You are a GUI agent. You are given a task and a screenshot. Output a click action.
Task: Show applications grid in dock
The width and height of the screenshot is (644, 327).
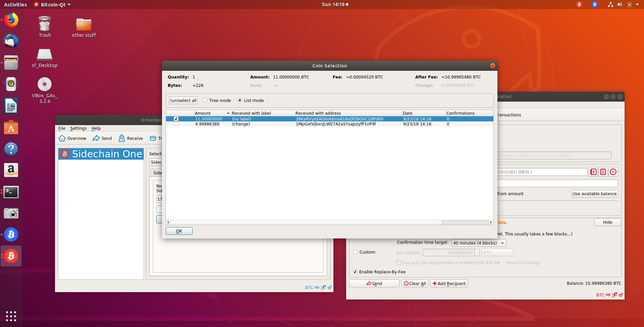coord(11,316)
